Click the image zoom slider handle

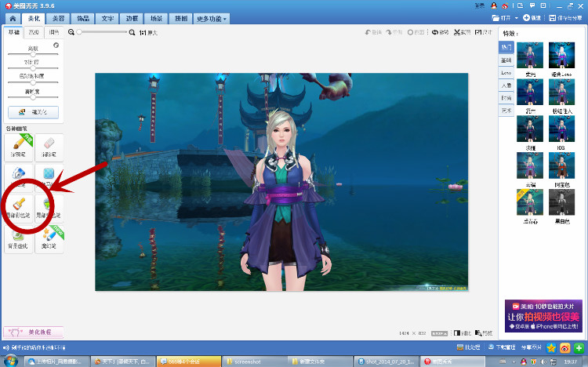[79, 32]
